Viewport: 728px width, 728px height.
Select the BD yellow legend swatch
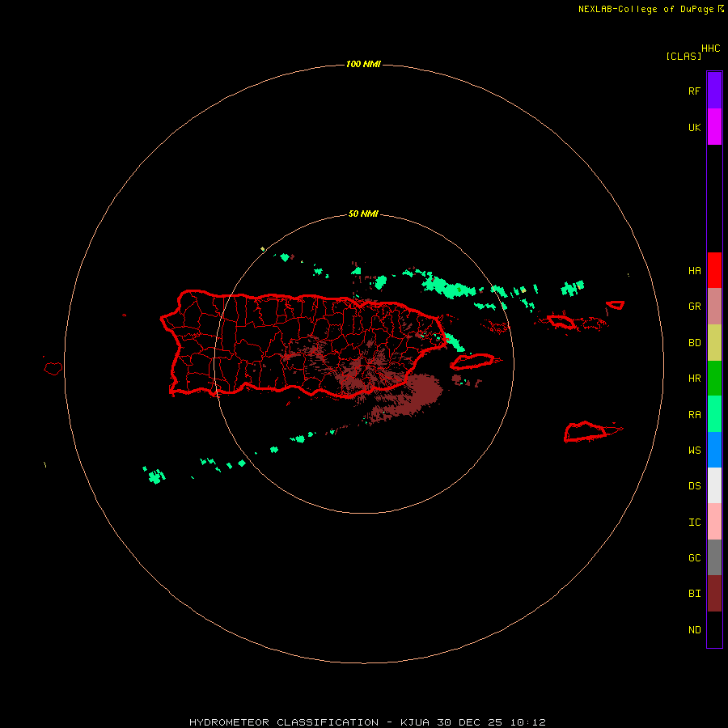pos(714,343)
